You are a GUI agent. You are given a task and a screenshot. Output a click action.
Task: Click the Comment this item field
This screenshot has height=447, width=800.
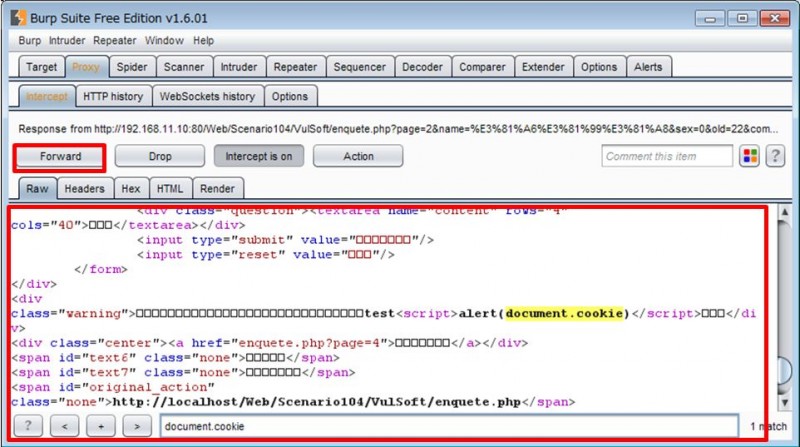[667, 156]
